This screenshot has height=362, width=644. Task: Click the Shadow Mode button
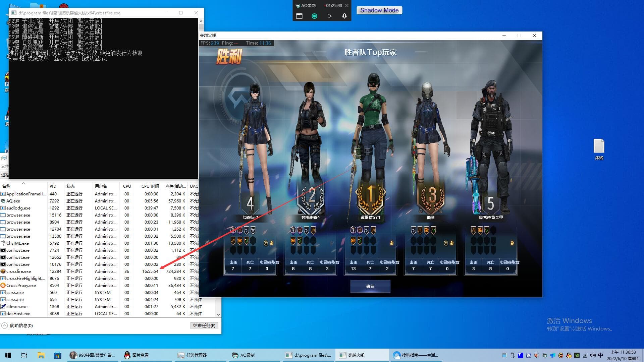pos(379,10)
